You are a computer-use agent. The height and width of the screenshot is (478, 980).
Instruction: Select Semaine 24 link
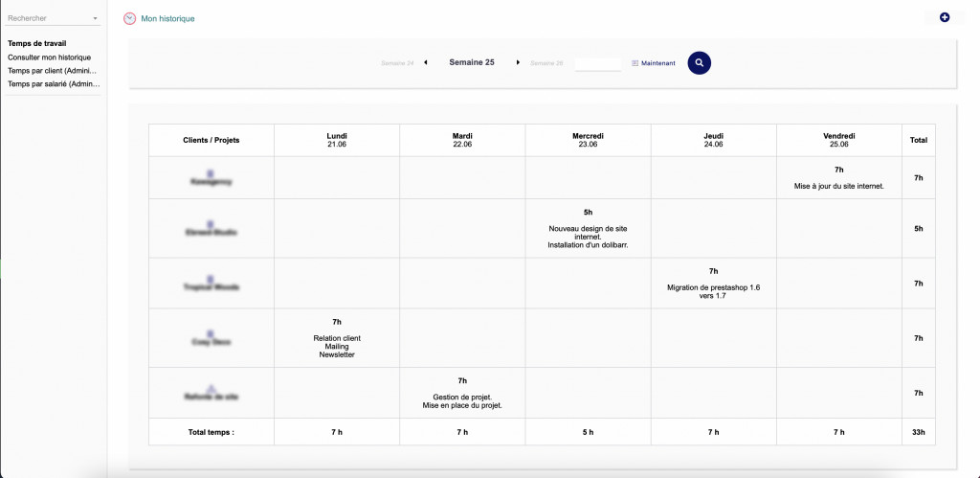397,63
